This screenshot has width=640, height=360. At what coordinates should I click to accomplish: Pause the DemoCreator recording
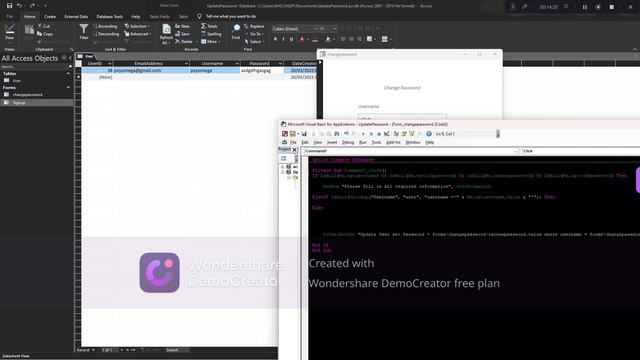click(x=584, y=7)
